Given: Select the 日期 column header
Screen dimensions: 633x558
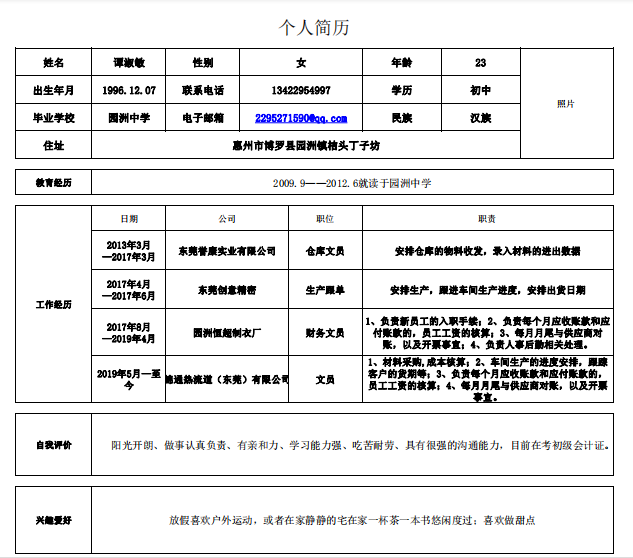Looking at the screenshot, I should click(x=129, y=218).
